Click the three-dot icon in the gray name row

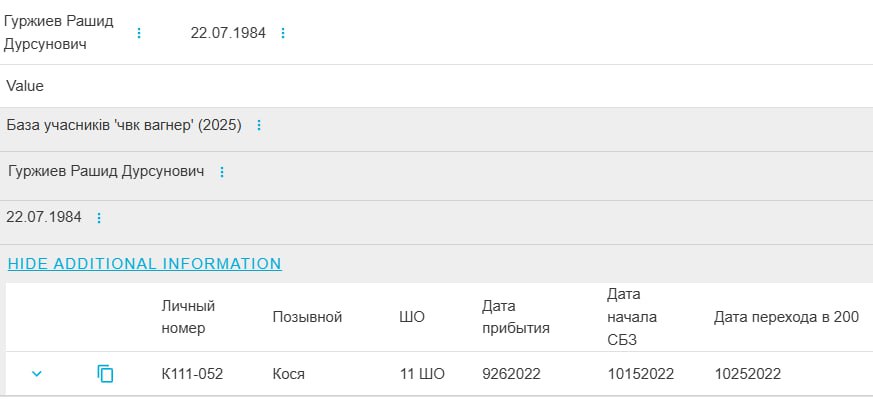222,172
